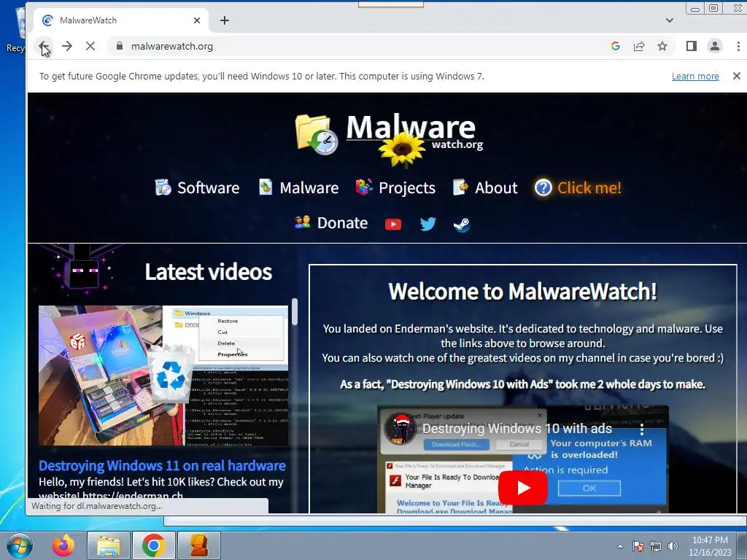The image size is (747, 560).
Task: Click the Latest videos list scrollbar
Action: pyautogui.click(x=295, y=312)
